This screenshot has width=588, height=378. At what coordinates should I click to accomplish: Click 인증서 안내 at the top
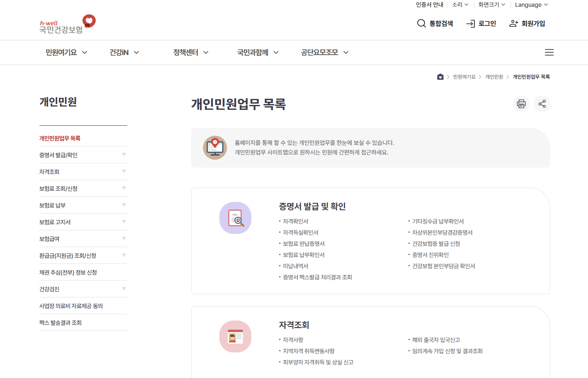429,5
